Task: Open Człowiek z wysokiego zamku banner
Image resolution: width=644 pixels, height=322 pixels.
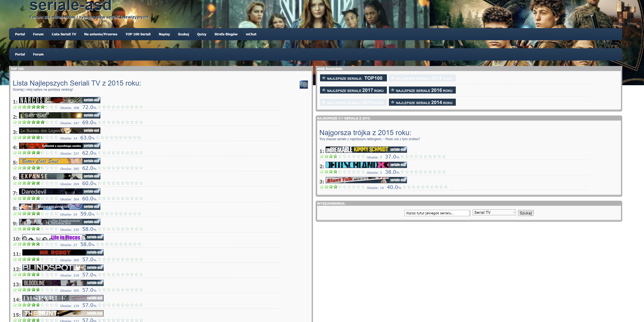Action: point(59,146)
